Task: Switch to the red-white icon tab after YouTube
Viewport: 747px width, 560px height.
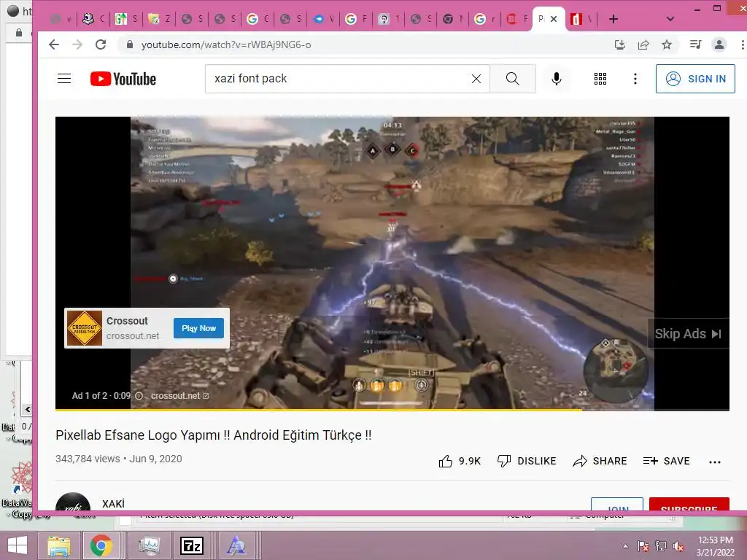Action: coord(581,19)
